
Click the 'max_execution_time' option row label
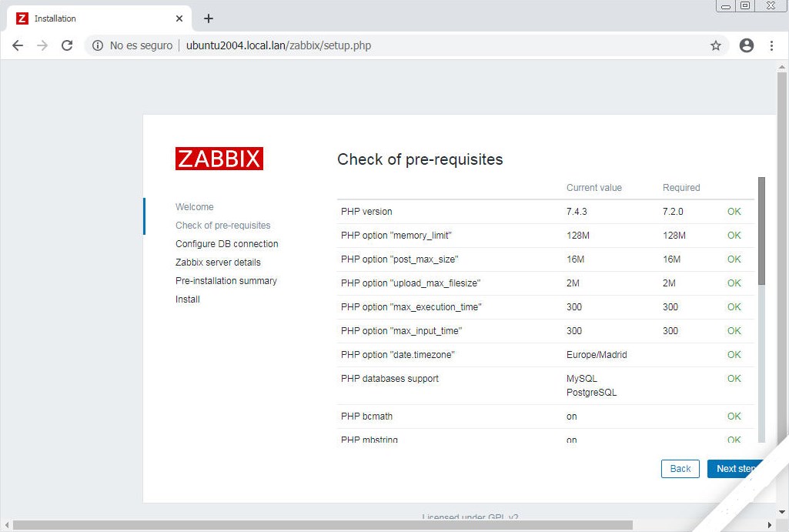point(411,307)
